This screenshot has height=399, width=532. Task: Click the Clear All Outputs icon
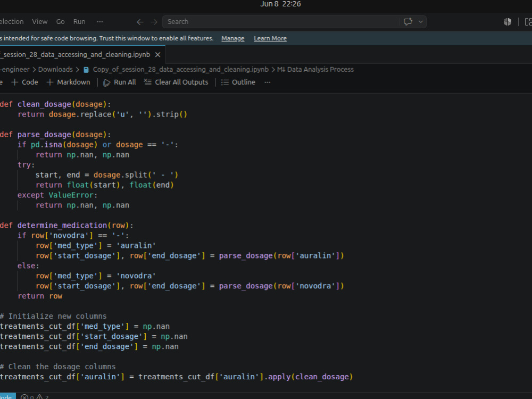click(x=147, y=82)
